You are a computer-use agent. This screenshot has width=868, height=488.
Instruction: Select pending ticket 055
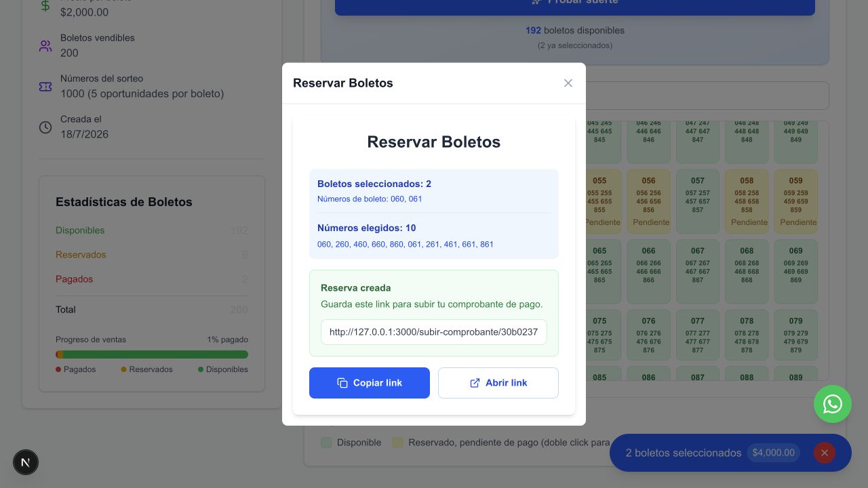point(601,201)
